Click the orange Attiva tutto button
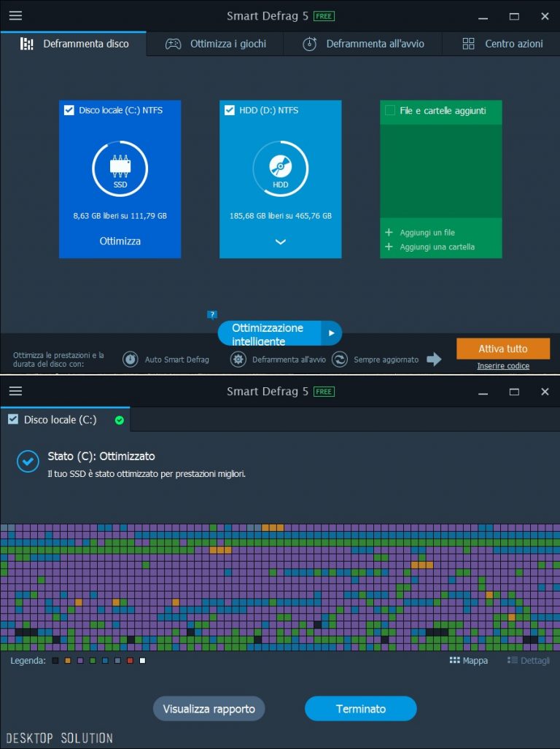The width and height of the screenshot is (560, 749). coord(503,349)
